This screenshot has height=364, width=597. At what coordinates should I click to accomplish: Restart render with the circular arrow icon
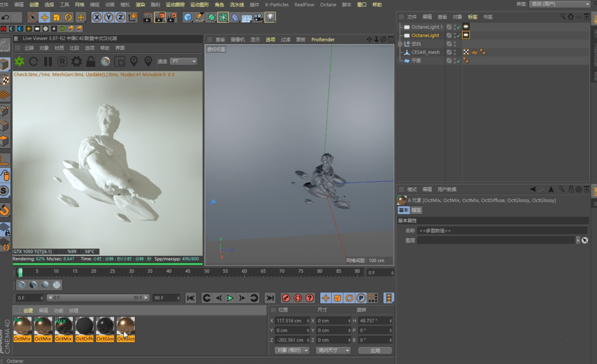tap(34, 61)
